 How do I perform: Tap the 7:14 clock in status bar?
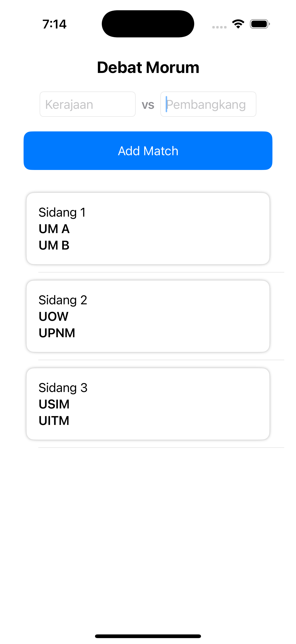(x=54, y=24)
